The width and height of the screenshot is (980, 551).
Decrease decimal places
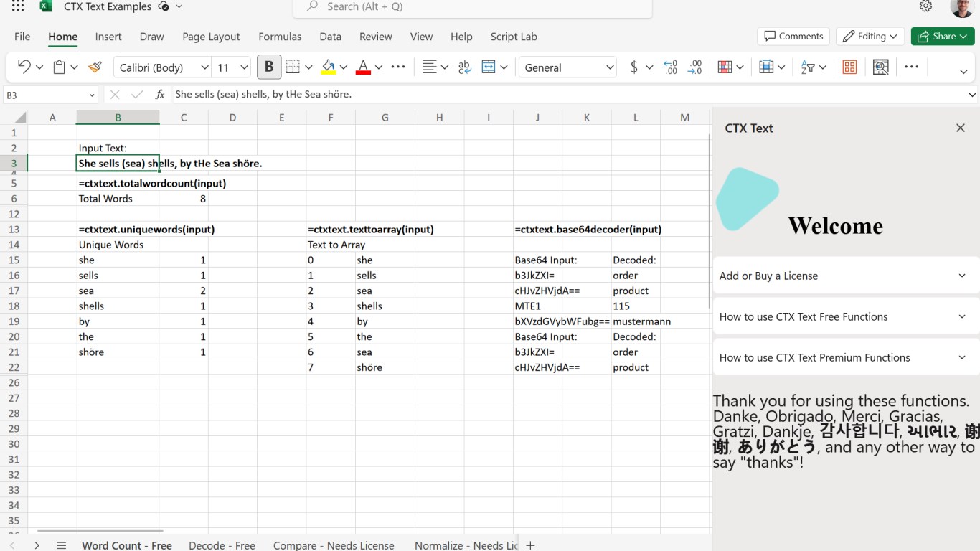(x=694, y=67)
